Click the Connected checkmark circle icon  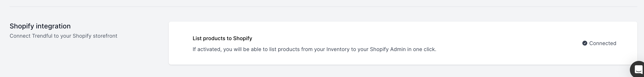click(x=585, y=43)
